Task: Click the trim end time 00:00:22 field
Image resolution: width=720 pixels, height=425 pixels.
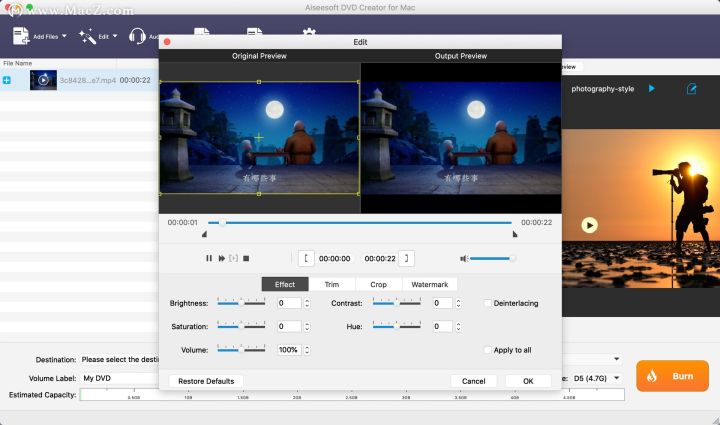Action: (380, 258)
